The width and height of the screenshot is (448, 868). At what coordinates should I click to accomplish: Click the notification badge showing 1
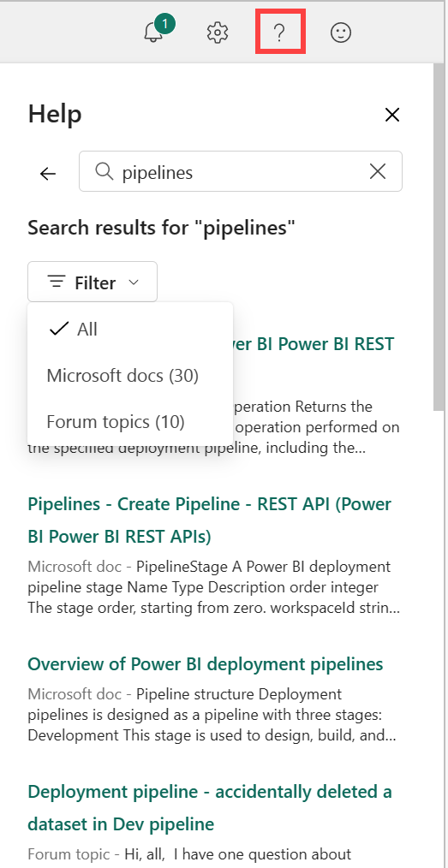(165, 24)
